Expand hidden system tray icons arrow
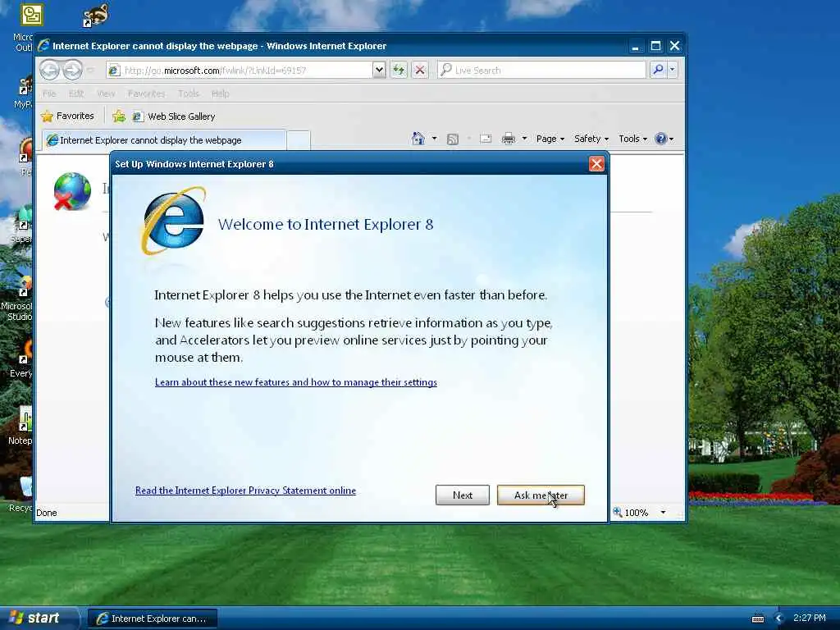This screenshot has width=840, height=630. pos(779,619)
